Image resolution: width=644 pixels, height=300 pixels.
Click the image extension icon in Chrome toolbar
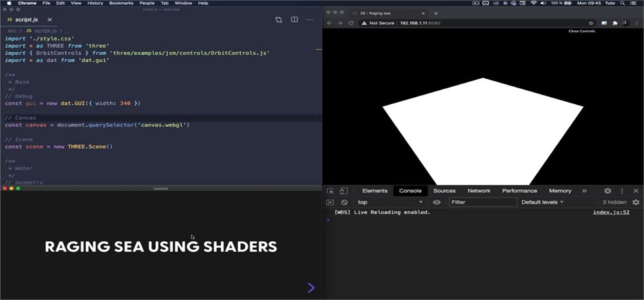[604, 23]
